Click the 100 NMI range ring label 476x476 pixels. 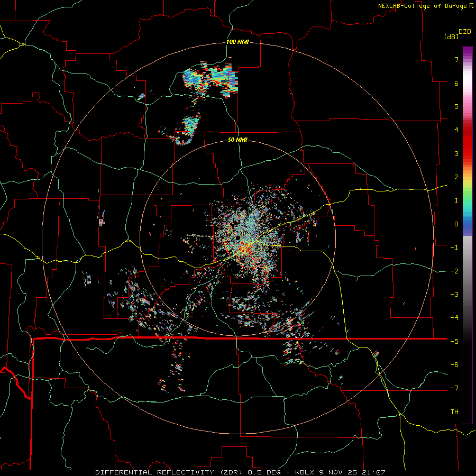coord(237,42)
